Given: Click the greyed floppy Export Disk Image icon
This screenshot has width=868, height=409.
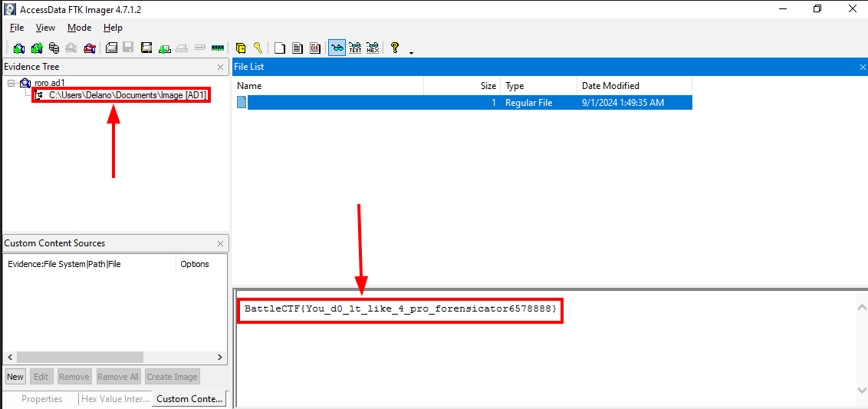Looking at the screenshot, I should [128, 48].
